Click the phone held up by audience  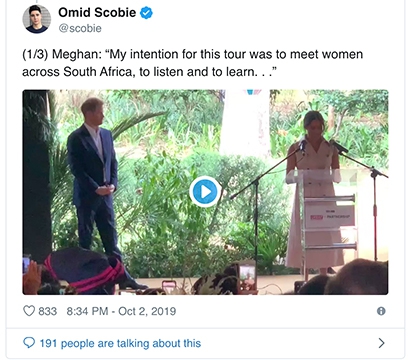pos(247,277)
